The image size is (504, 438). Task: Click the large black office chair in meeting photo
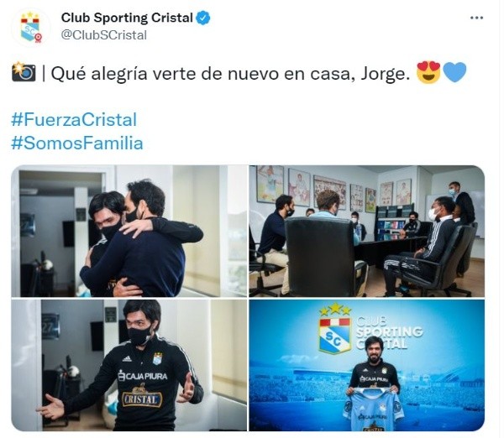click(x=323, y=255)
